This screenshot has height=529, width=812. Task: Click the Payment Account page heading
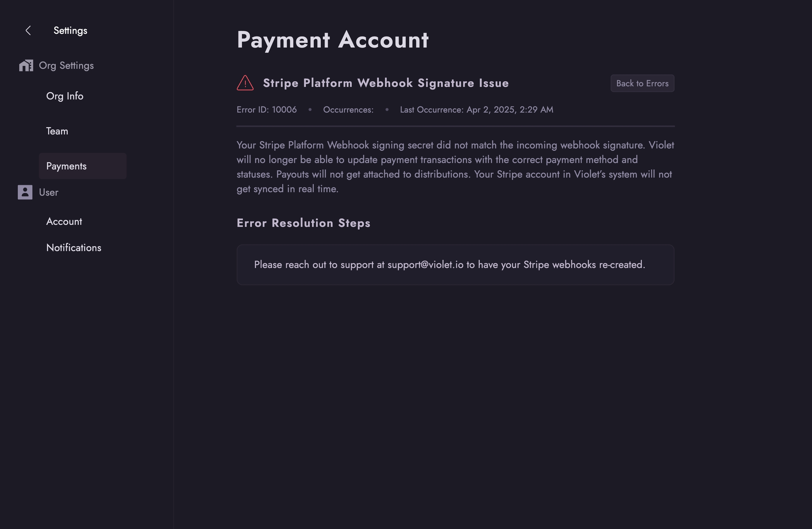point(332,40)
